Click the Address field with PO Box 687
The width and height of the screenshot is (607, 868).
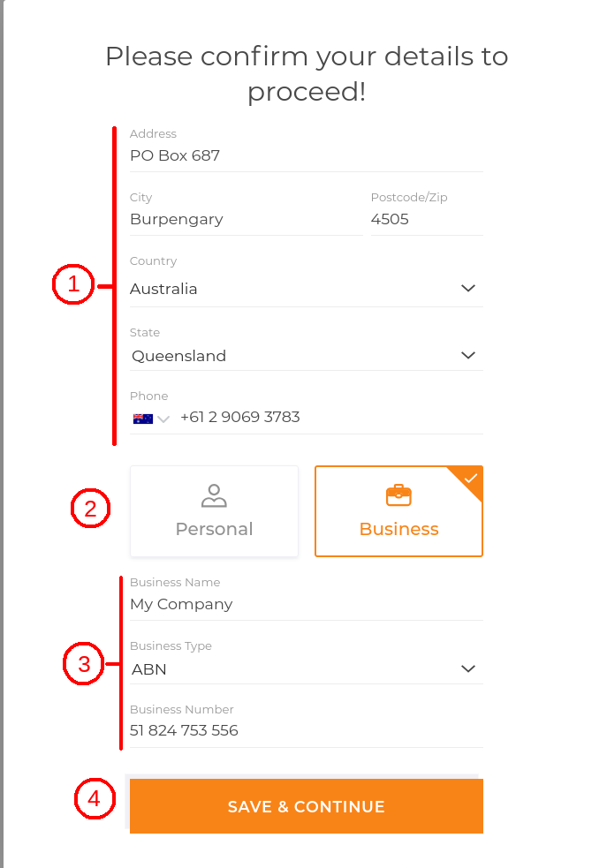(306, 156)
